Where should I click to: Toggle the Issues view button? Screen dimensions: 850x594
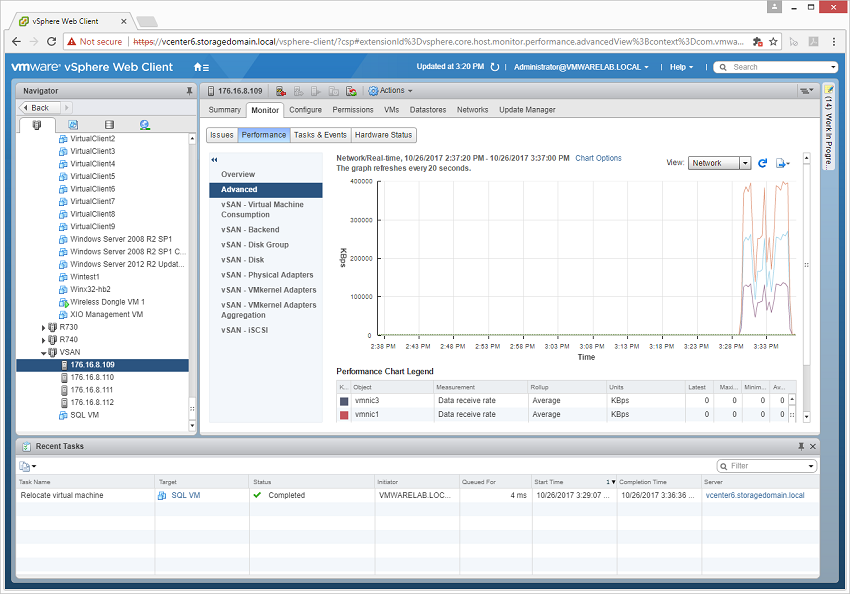pos(222,135)
